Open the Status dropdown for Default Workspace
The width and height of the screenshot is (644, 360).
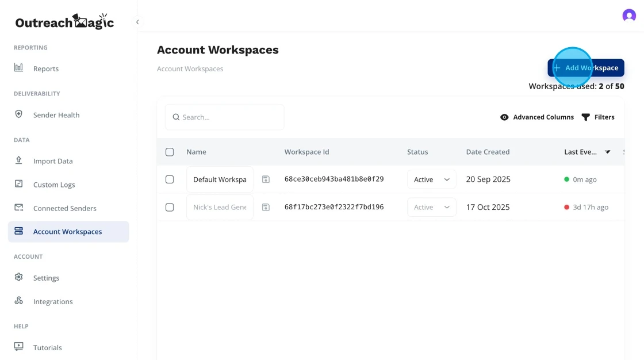(x=431, y=179)
